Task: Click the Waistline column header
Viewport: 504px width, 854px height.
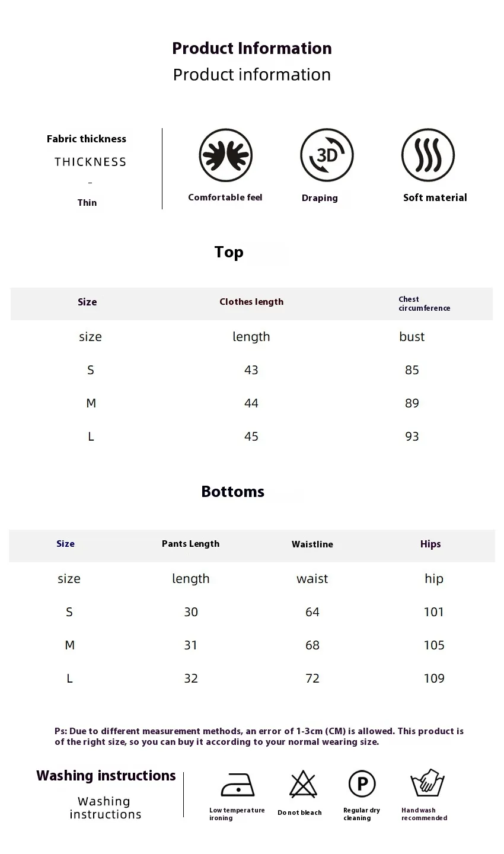Action: [312, 544]
